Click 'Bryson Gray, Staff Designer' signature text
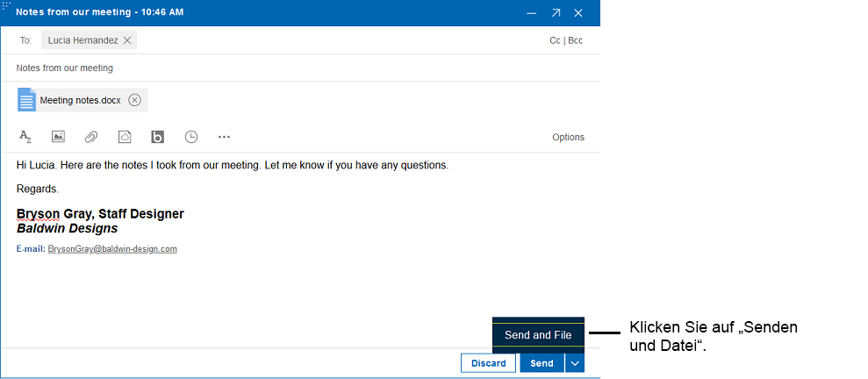 [x=100, y=213]
